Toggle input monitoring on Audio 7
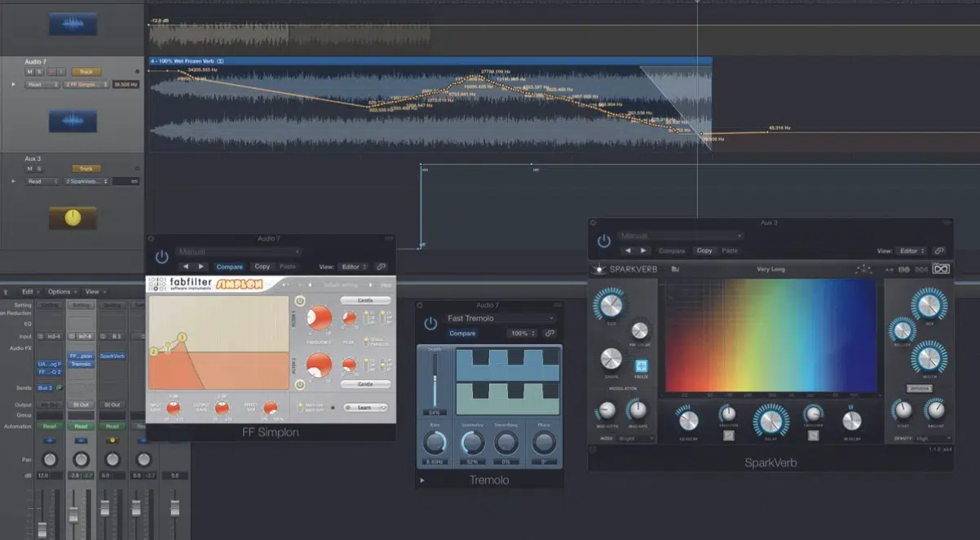Screen dimensions: 980x540 [x=60, y=72]
